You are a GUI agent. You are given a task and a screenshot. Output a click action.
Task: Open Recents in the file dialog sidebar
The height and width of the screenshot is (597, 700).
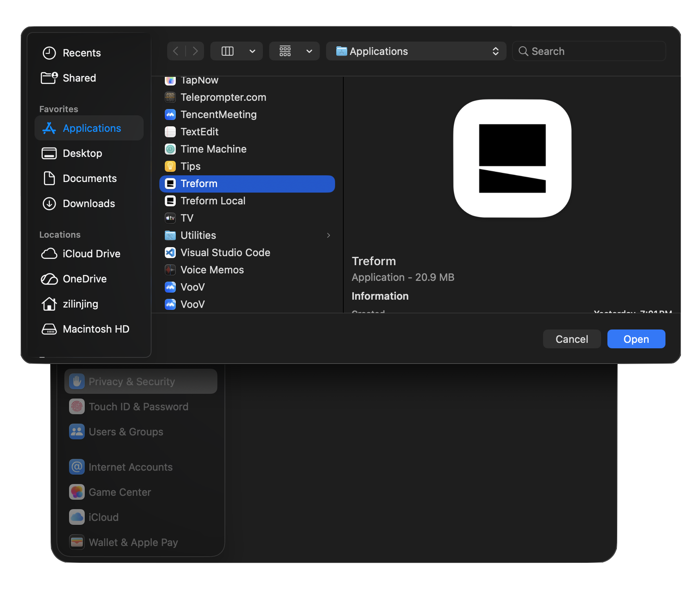[x=89, y=53]
